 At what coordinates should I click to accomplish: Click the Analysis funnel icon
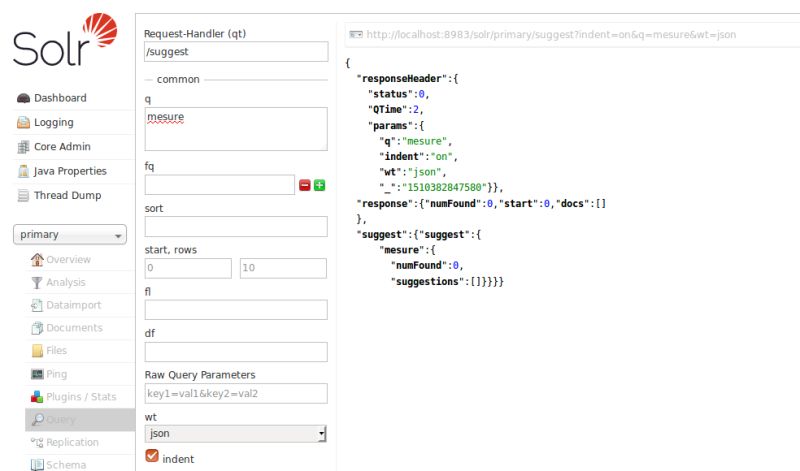(37, 283)
